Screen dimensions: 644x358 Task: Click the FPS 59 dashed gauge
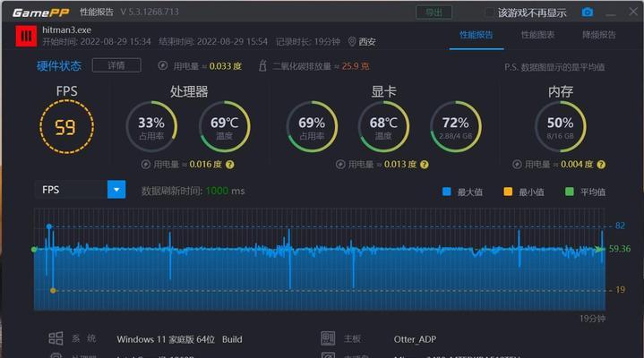pyautogui.click(x=66, y=127)
